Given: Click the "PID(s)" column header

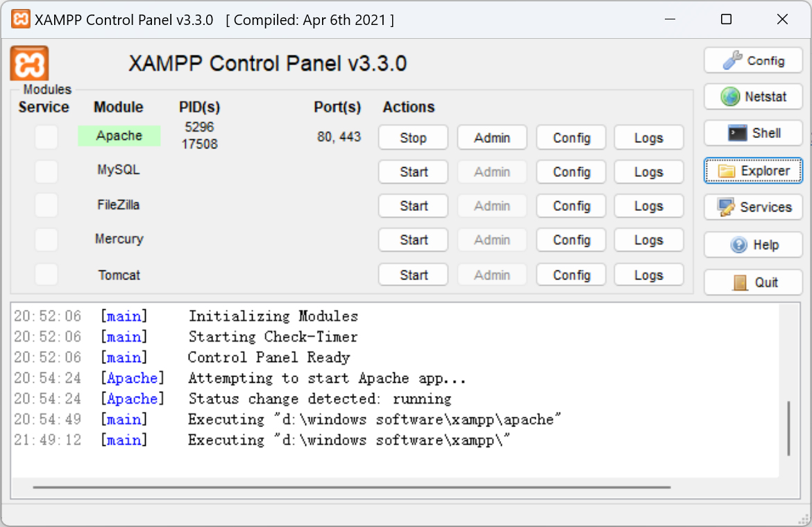Looking at the screenshot, I should (x=199, y=107).
